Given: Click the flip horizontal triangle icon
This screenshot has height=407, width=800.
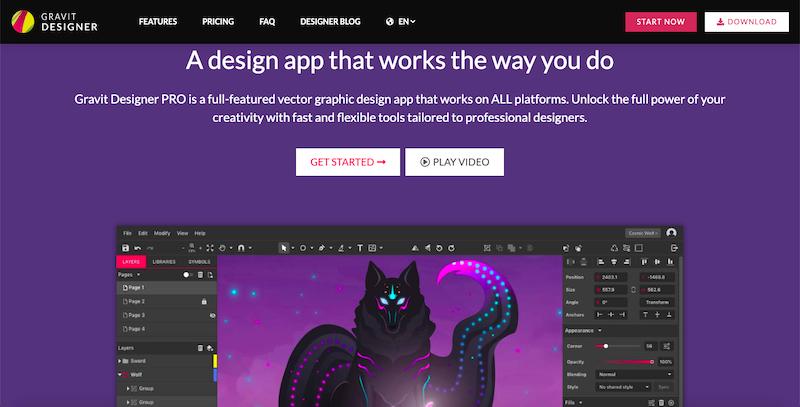Looking at the screenshot, I should point(428,248).
